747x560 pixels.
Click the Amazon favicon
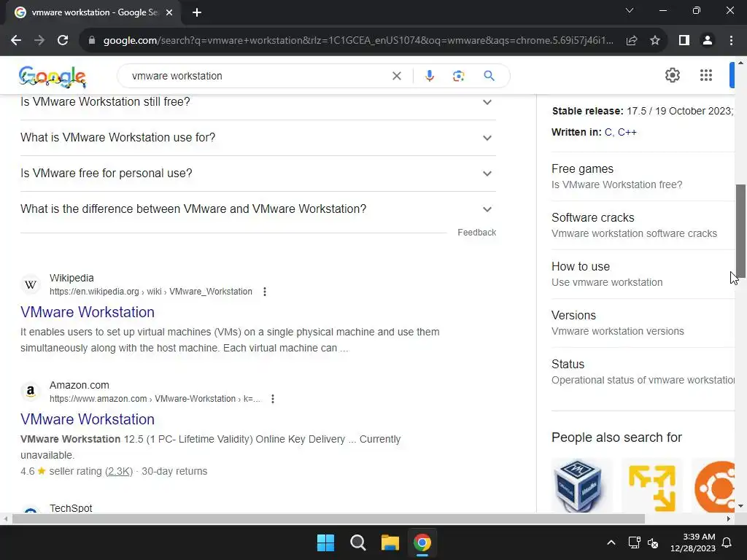[x=31, y=392]
